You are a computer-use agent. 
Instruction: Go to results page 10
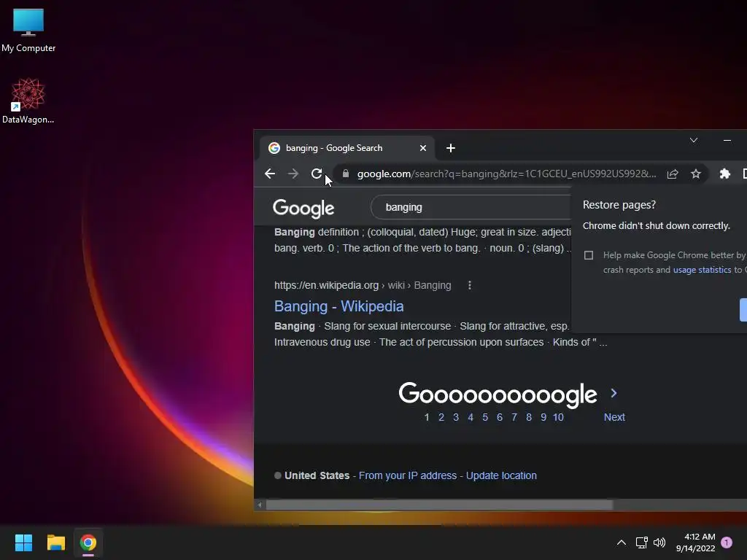coord(558,417)
